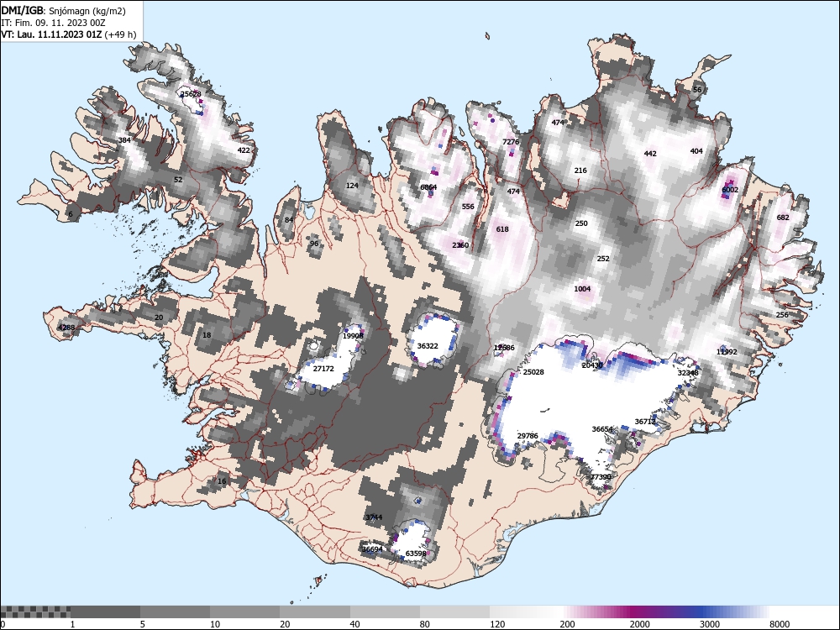Image resolution: width=840 pixels, height=630 pixels.
Task: Click the 384 snow value label
Action: (x=124, y=140)
